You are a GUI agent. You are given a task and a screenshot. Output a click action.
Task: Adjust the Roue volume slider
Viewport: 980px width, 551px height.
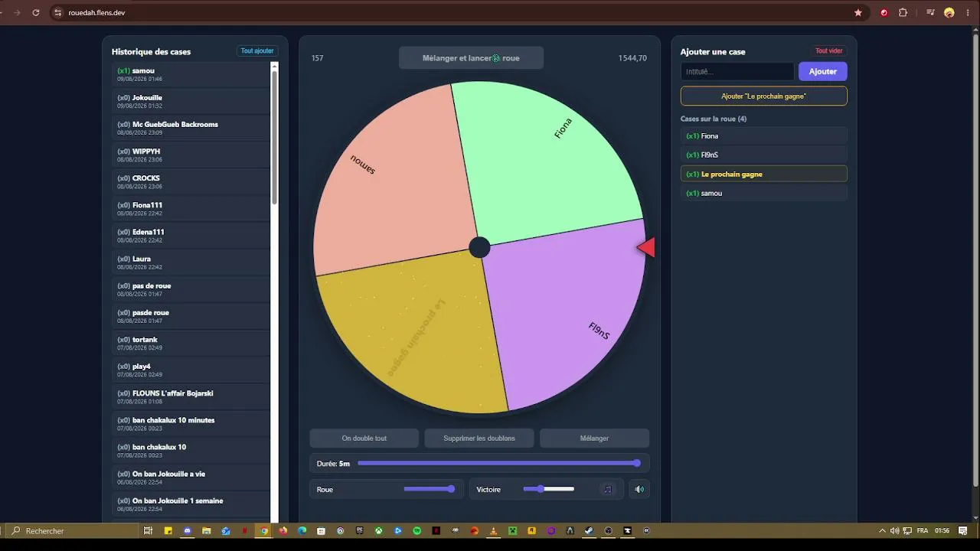429,489
